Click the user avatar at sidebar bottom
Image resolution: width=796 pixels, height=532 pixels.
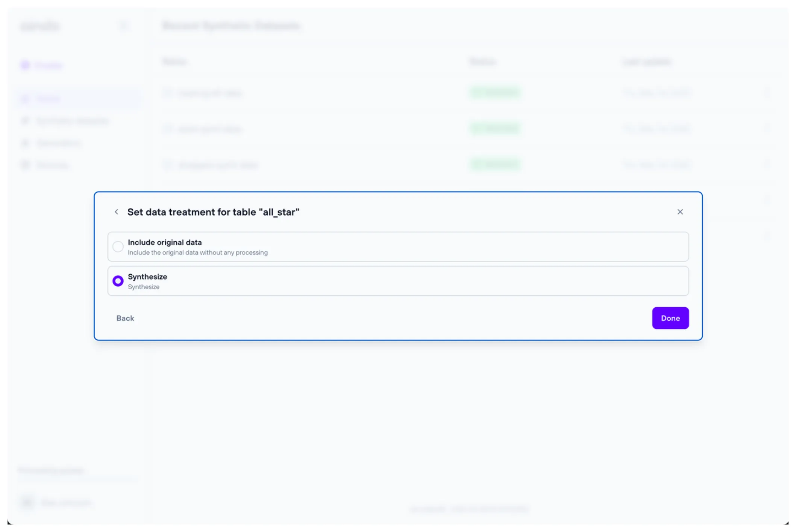[x=27, y=502]
